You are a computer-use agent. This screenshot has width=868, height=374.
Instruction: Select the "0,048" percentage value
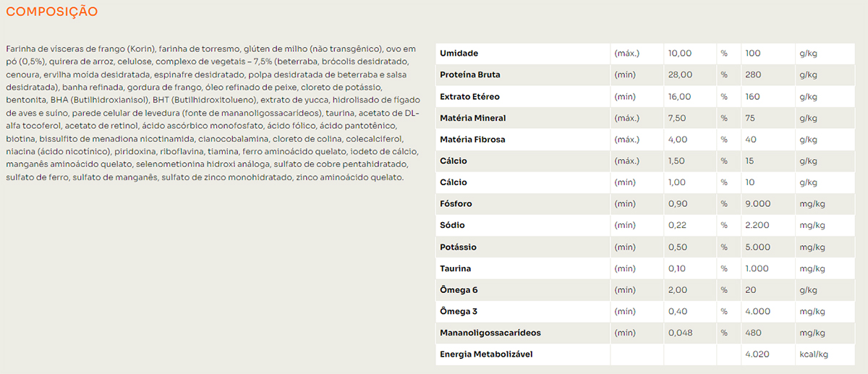click(x=680, y=333)
